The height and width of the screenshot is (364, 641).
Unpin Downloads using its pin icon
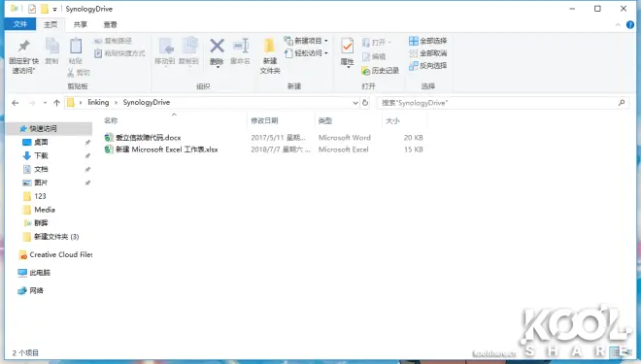[x=87, y=155]
